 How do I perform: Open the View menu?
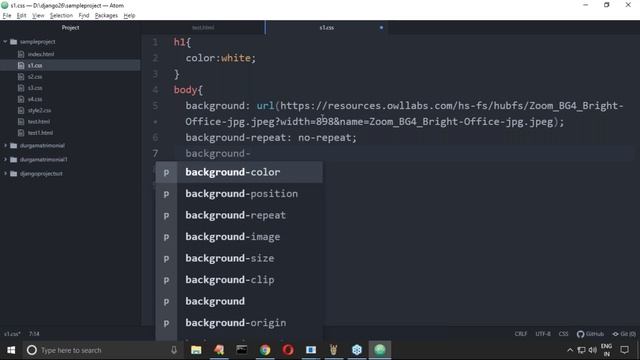(x=38, y=16)
